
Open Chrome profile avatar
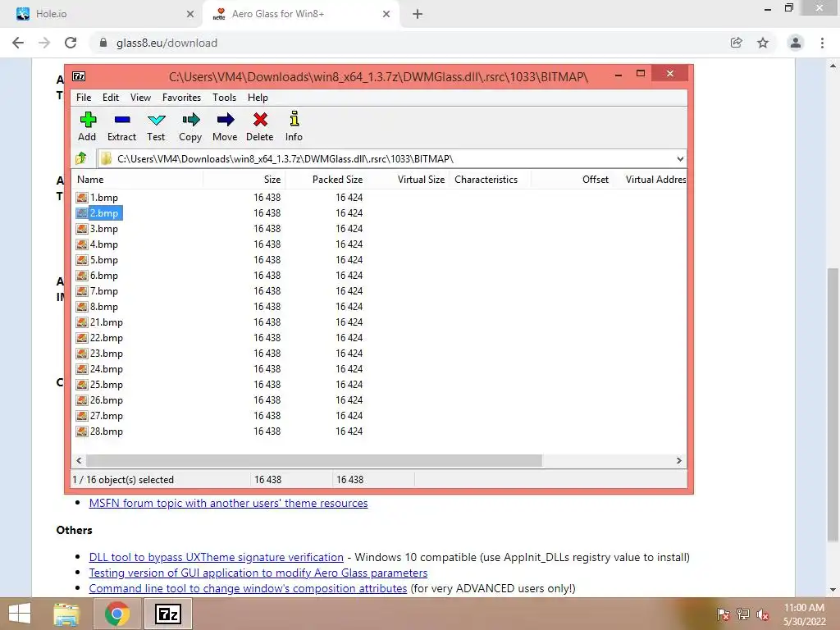tap(796, 43)
